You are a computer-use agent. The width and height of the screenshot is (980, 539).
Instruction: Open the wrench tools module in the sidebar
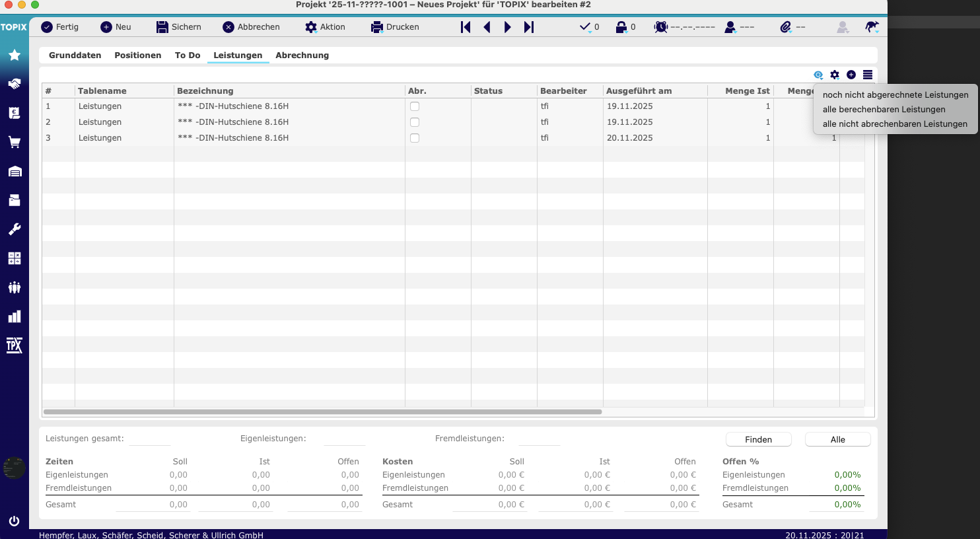15,229
